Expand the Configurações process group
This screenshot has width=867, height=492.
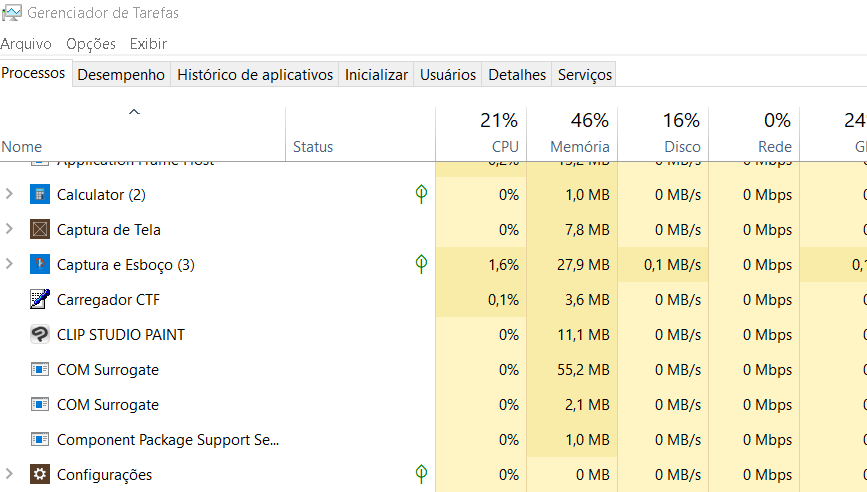click(9, 474)
